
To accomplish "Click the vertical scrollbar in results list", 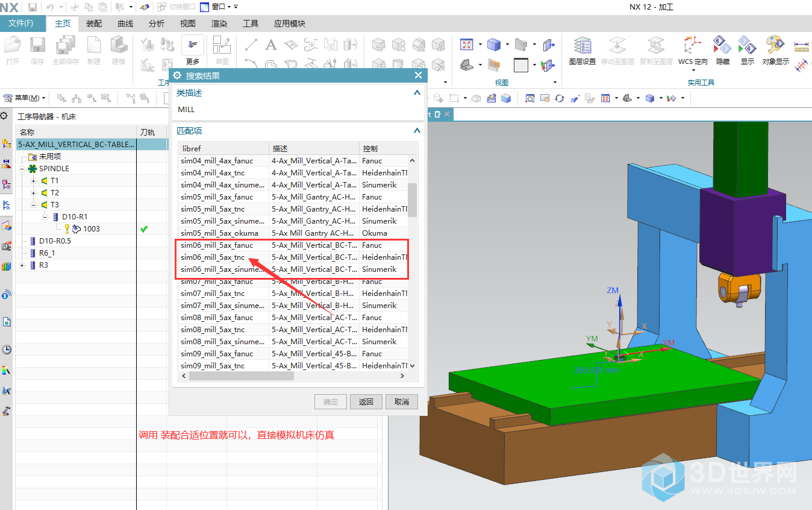I will [413, 200].
